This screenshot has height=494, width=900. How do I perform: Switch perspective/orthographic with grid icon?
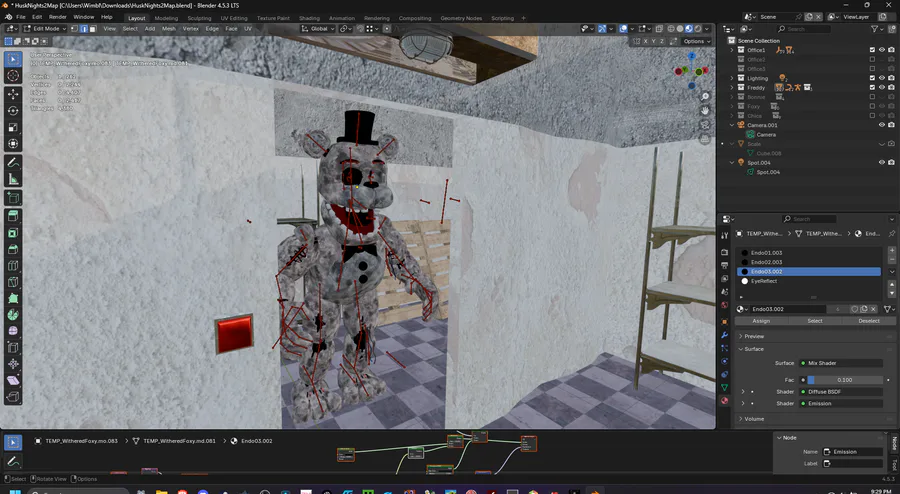pos(705,139)
